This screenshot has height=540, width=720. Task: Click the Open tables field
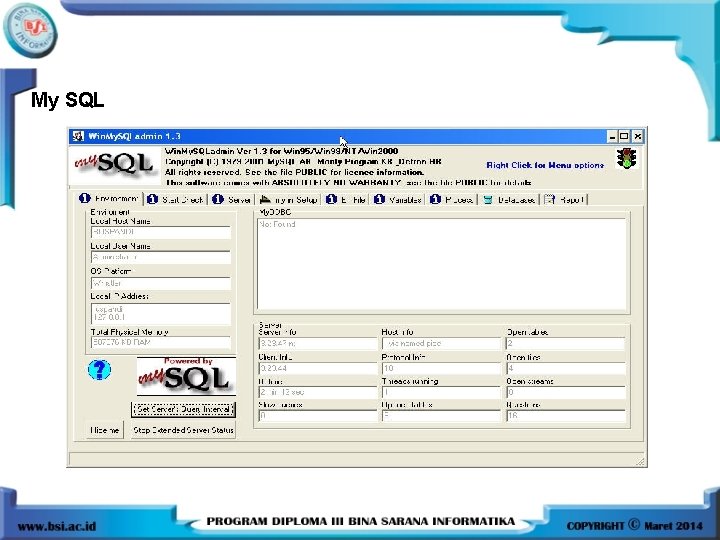click(x=566, y=343)
